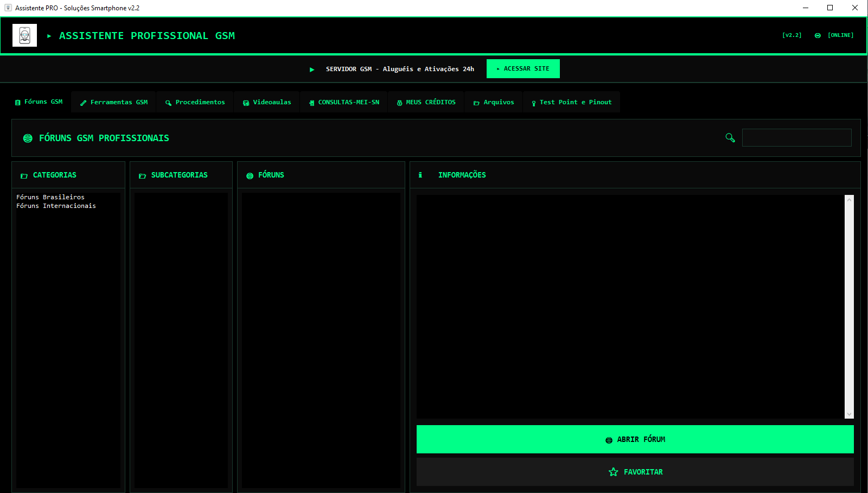The image size is (868, 493).
Task: Select the Arquivos tab
Action: (494, 102)
